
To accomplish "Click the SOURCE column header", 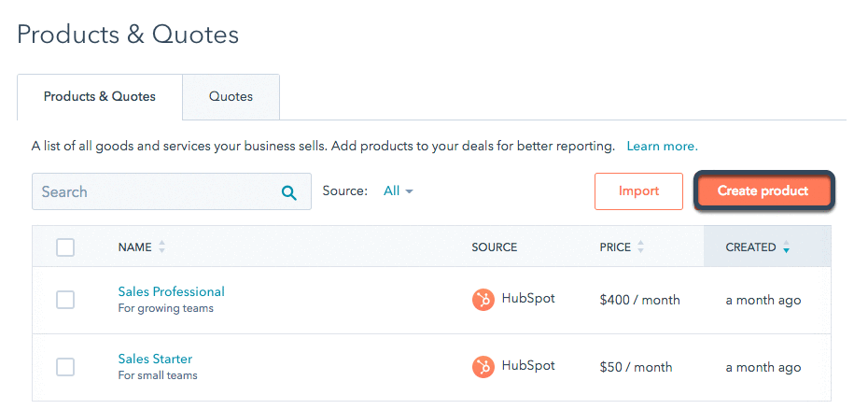I will click(x=495, y=247).
